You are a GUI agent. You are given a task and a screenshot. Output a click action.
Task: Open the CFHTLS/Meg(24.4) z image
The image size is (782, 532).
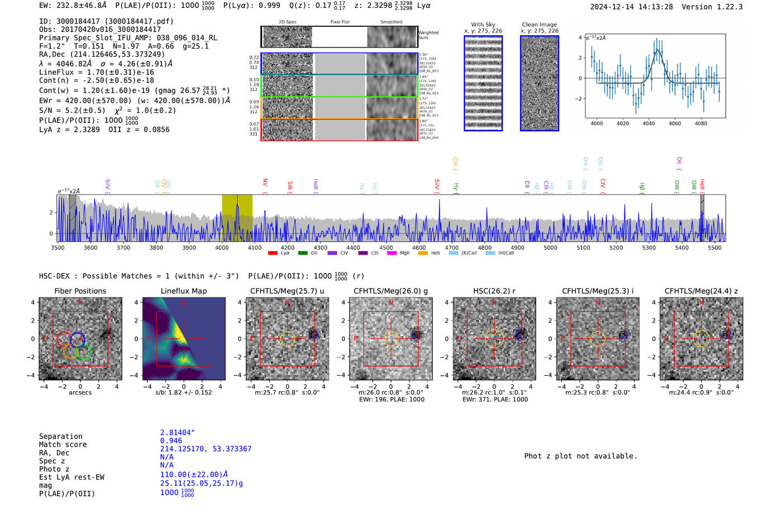coord(702,339)
